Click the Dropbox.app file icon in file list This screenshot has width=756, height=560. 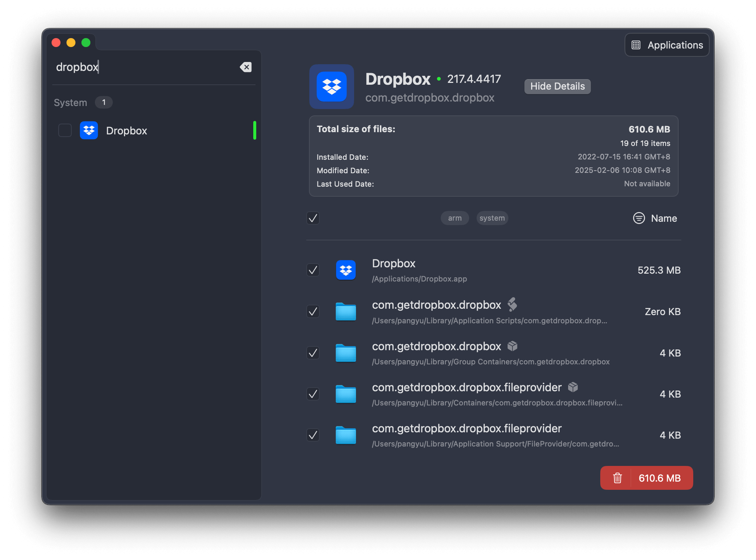pos(346,270)
